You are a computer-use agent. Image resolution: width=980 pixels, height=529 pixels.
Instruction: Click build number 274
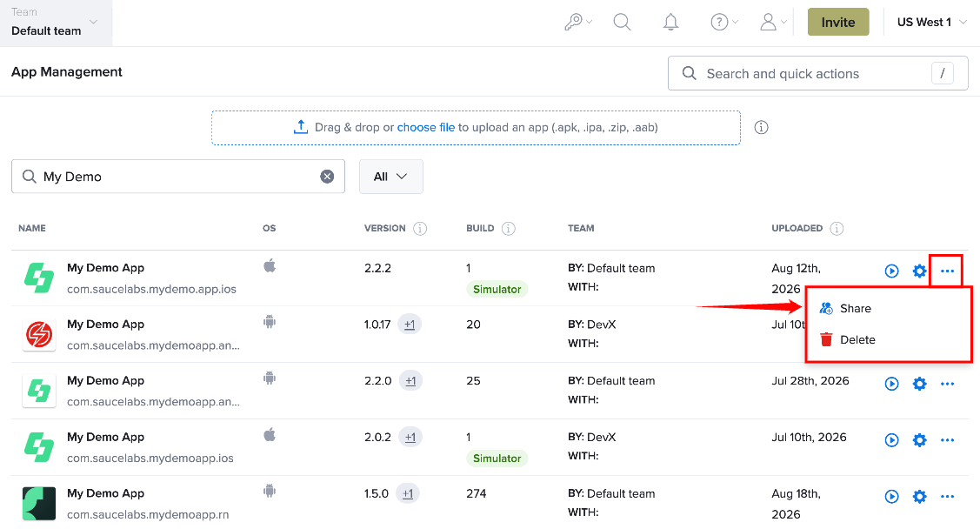coord(477,493)
